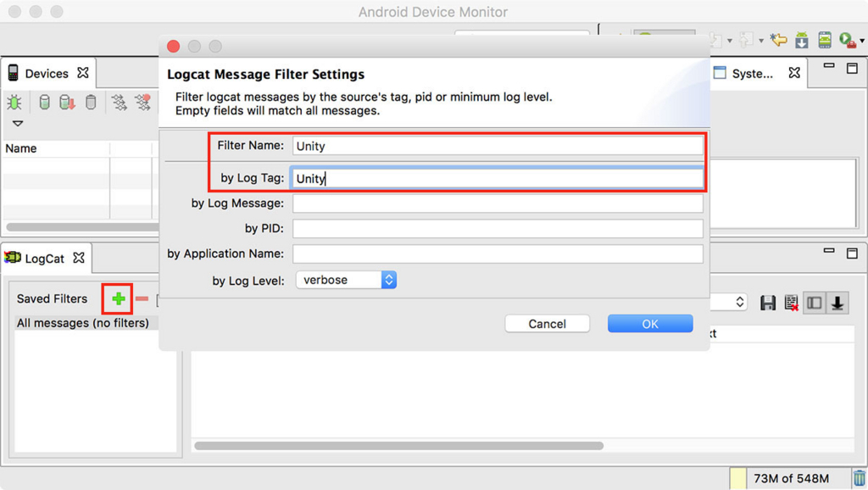Select the Devices tab
This screenshot has height=490, width=868.
pyautogui.click(x=47, y=74)
